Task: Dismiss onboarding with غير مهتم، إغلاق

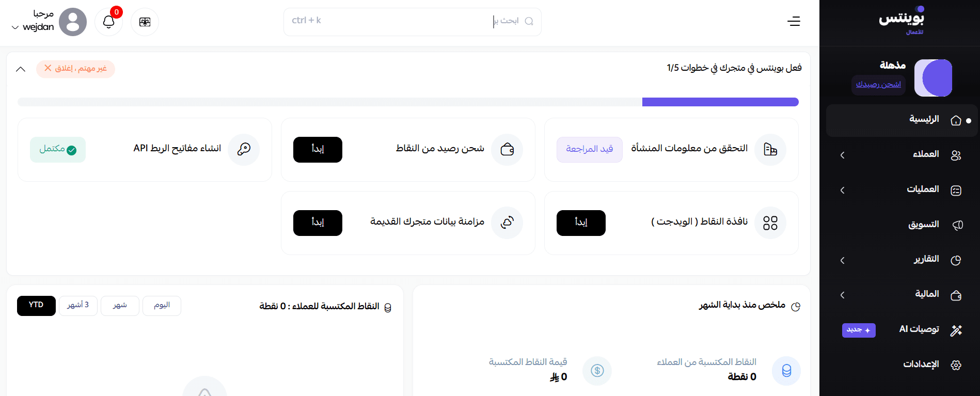Action: tap(75, 69)
